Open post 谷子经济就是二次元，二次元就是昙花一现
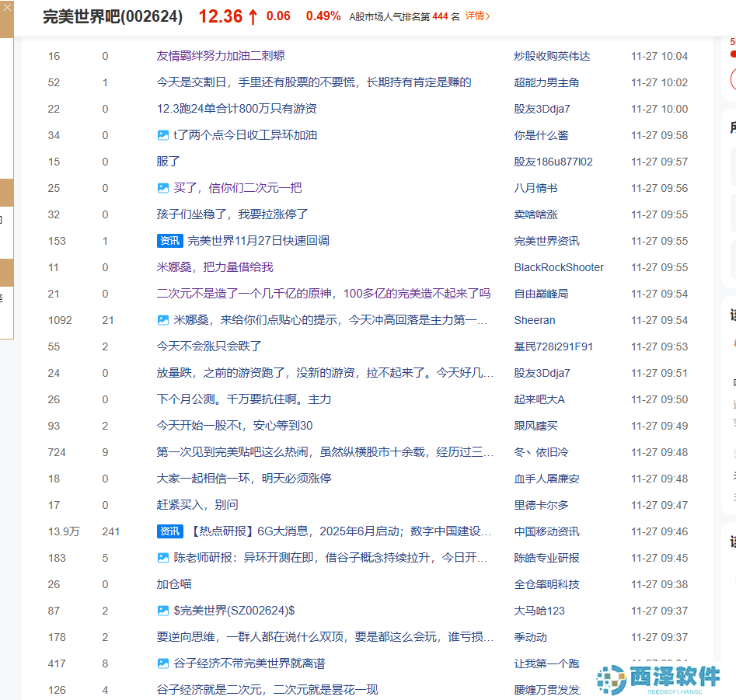This screenshot has width=736, height=700. click(x=267, y=690)
